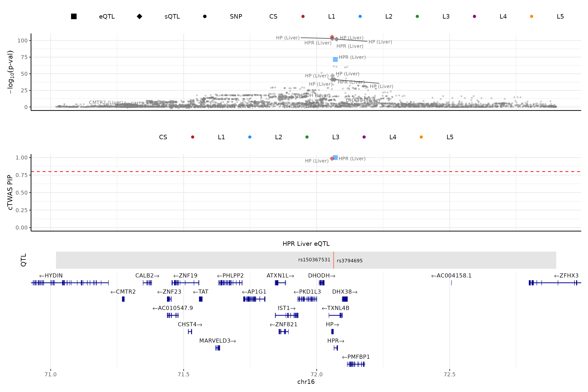The image size is (588, 392).
Task: Click the '←TXNL4B' gene label
Action: [335, 308]
